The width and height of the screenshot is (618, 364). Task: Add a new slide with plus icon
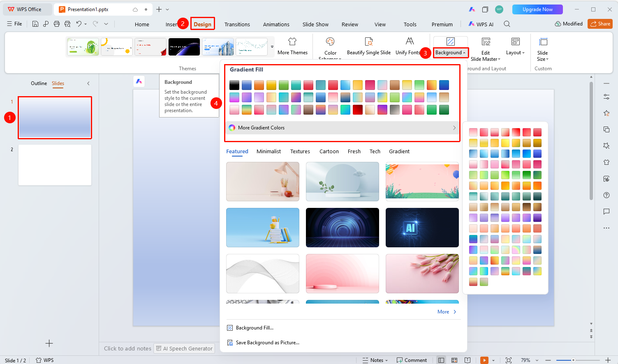(49, 343)
